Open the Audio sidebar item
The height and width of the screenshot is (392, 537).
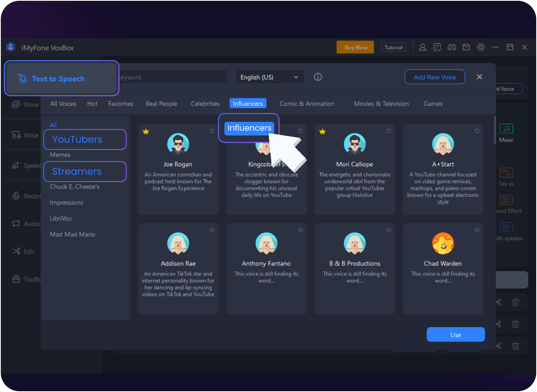tap(26, 224)
